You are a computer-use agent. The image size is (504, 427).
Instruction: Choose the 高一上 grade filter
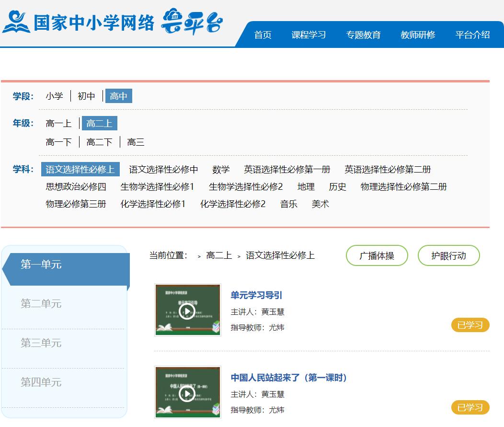(x=58, y=124)
